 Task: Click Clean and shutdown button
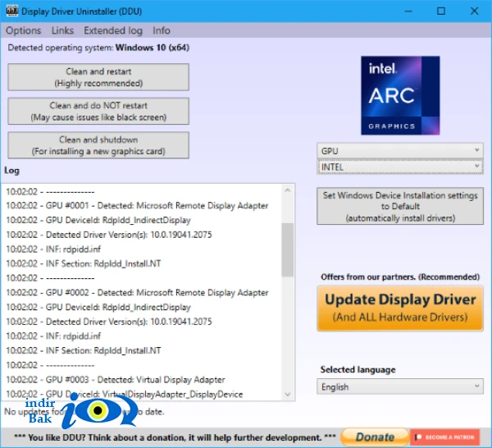coord(98,145)
